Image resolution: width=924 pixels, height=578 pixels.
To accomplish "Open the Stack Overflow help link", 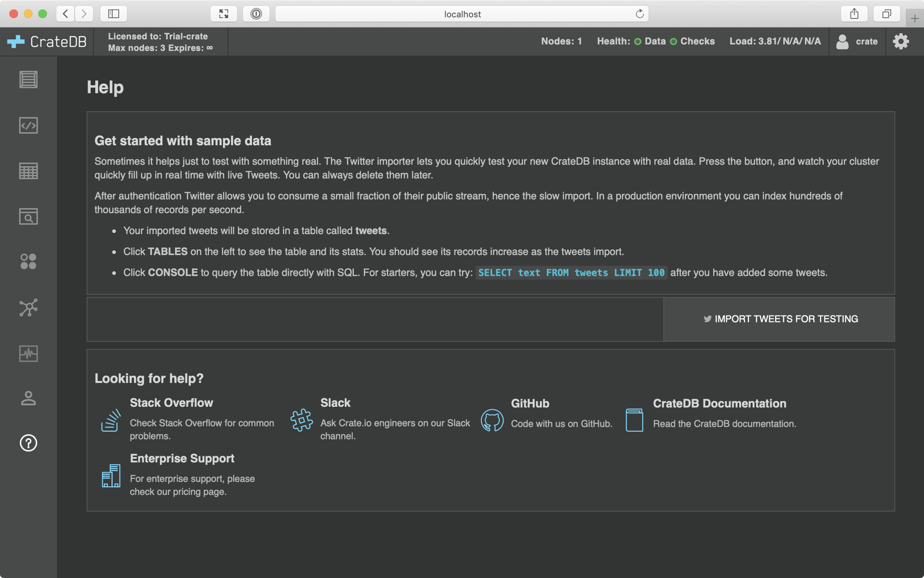I will tap(171, 402).
